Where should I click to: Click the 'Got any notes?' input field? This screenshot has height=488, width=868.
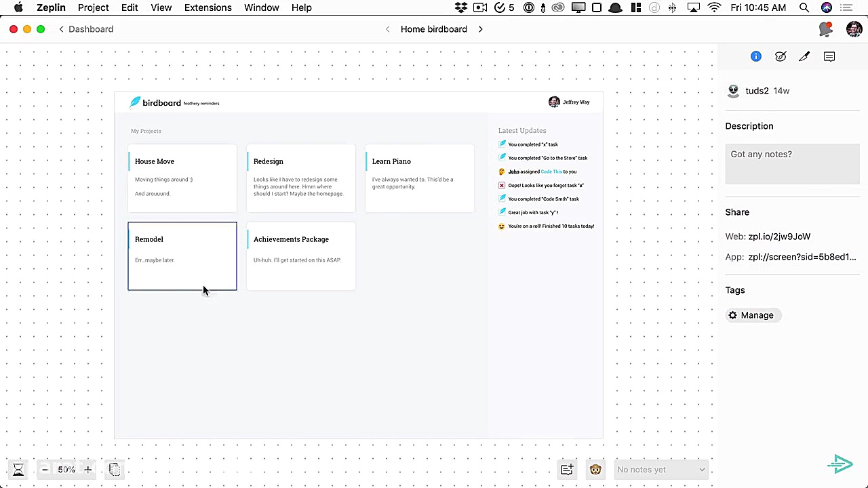[x=792, y=163]
